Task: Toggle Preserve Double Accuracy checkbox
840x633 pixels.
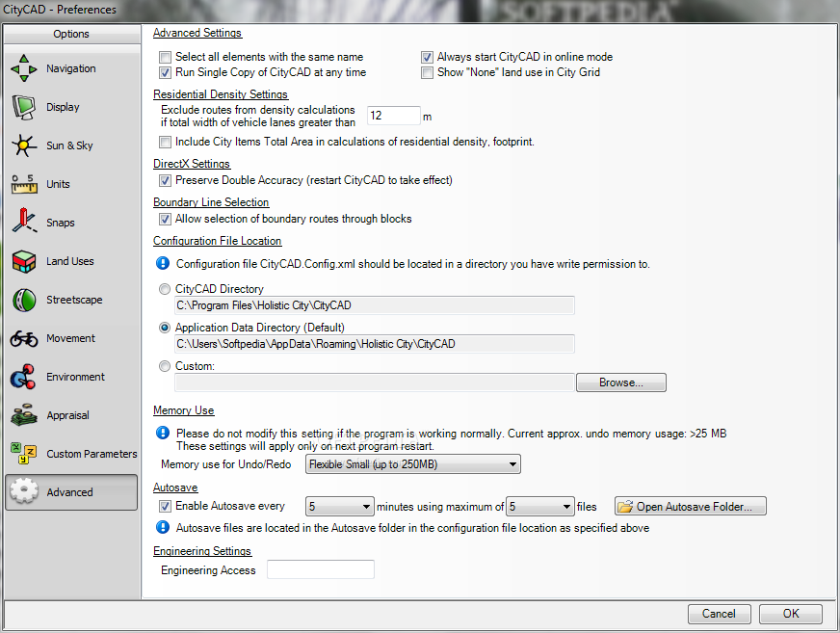Action: (x=165, y=180)
